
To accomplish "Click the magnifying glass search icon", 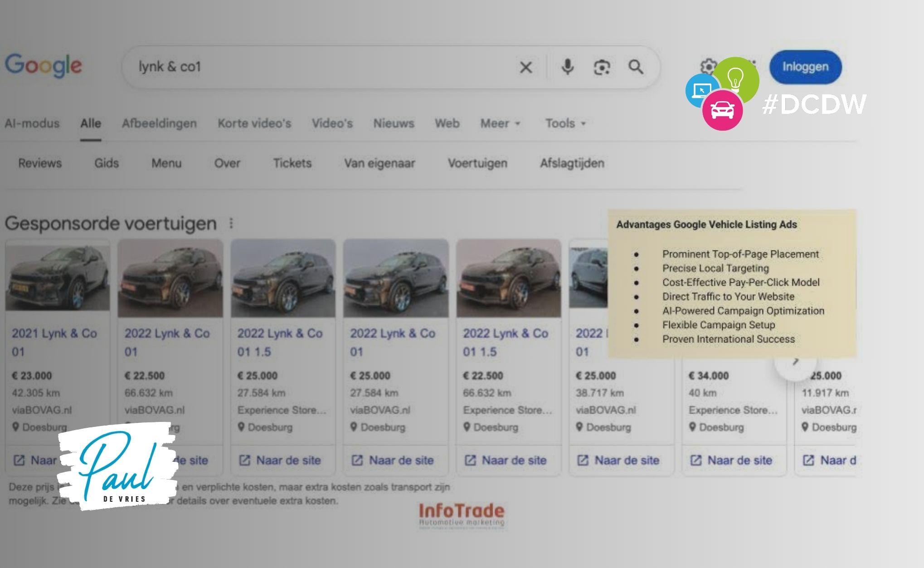I will 636,67.
